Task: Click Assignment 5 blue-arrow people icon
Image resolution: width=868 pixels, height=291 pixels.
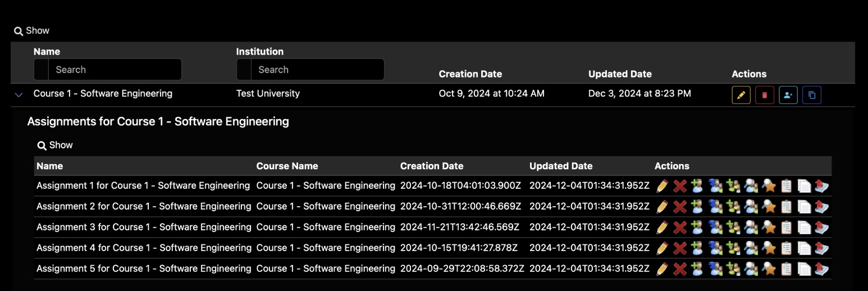Action: pyautogui.click(x=715, y=269)
